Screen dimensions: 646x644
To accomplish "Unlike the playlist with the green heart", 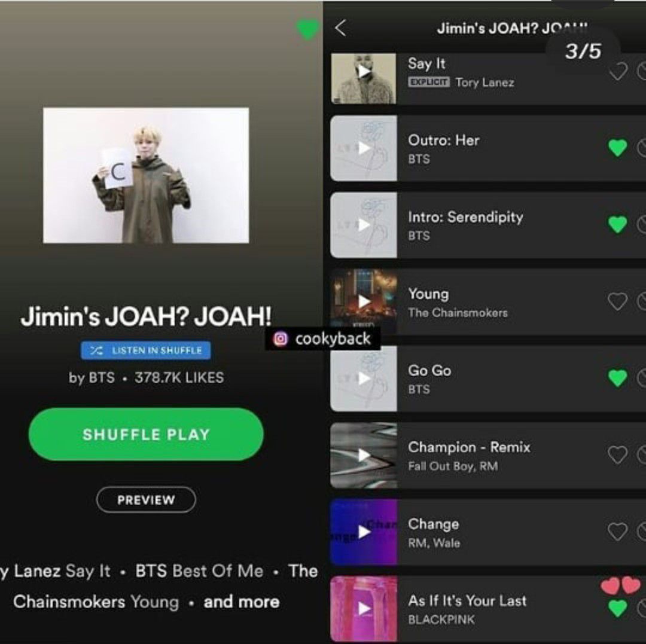I will pos(308,30).
